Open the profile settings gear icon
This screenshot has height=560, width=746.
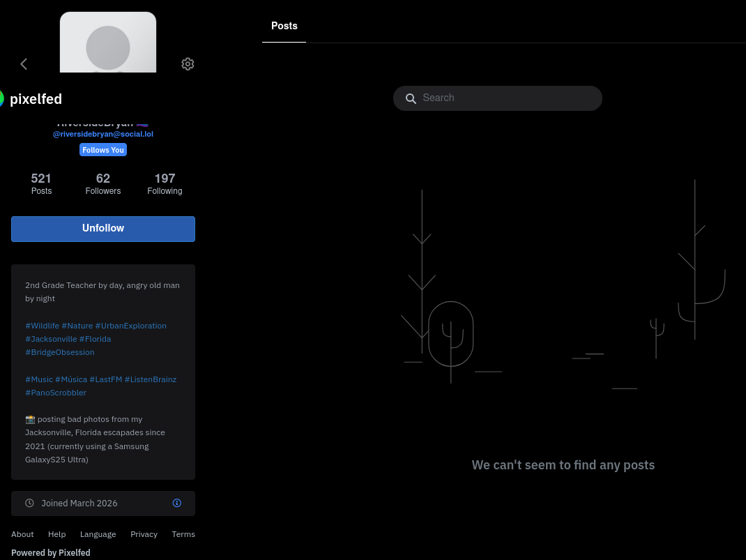pyautogui.click(x=188, y=63)
